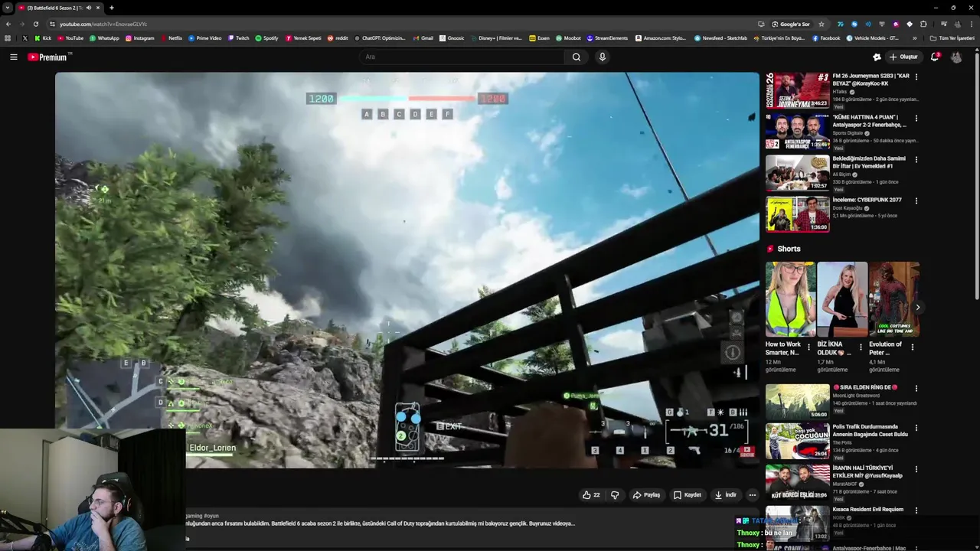This screenshot has height=551, width=980.
Task: Open the Tüm Yer İşaretleri folder
Action: [x=952, y=37]
